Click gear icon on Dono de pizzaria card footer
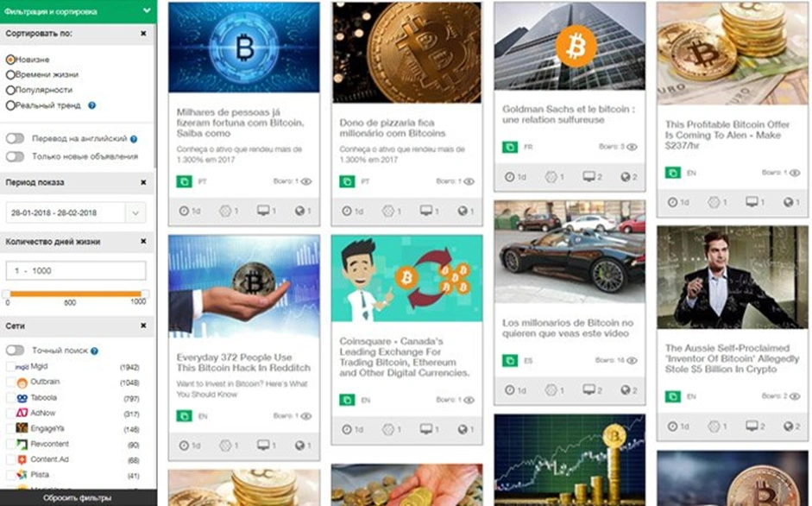 click(387, 211)
